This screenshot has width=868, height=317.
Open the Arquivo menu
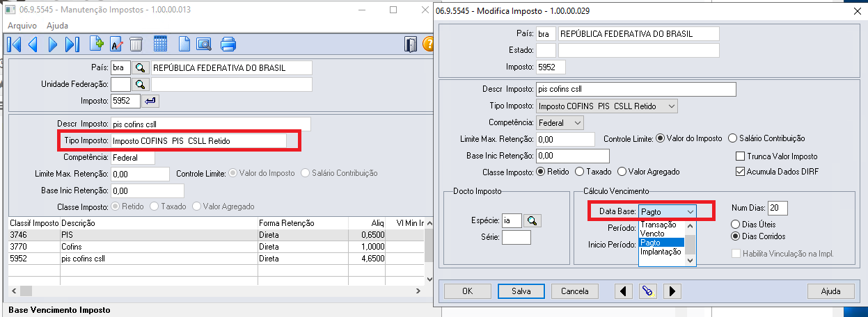point(22,25)
